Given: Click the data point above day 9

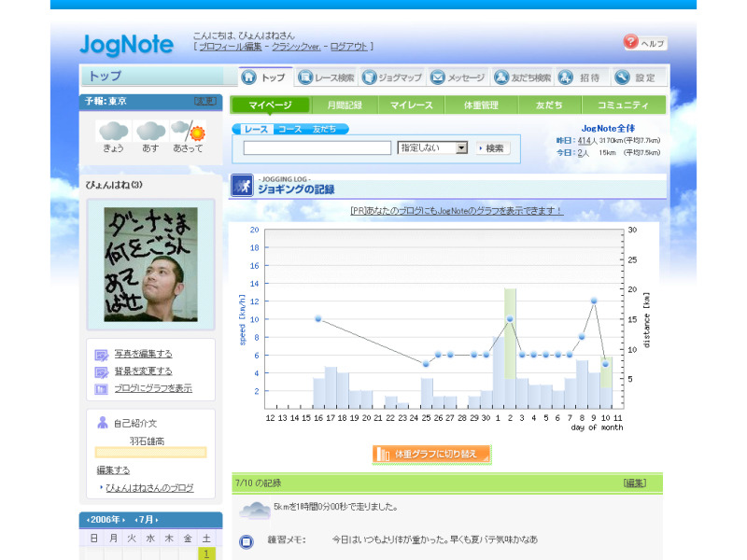Looking at the screenshot, I should [x=594, y=301].
